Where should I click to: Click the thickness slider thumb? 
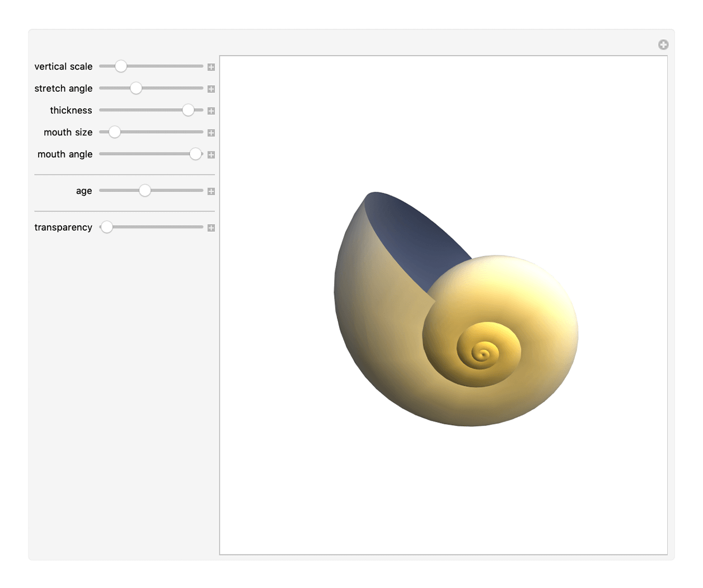pos(188,110)
